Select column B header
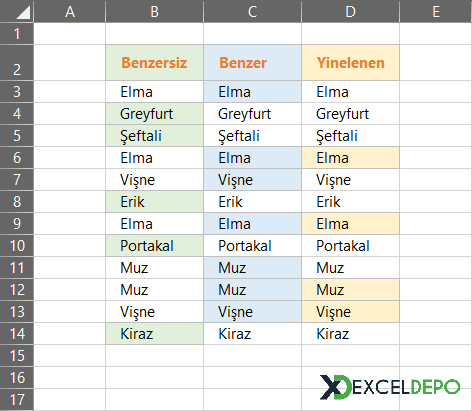472x411 pixels. coord(154,11)
